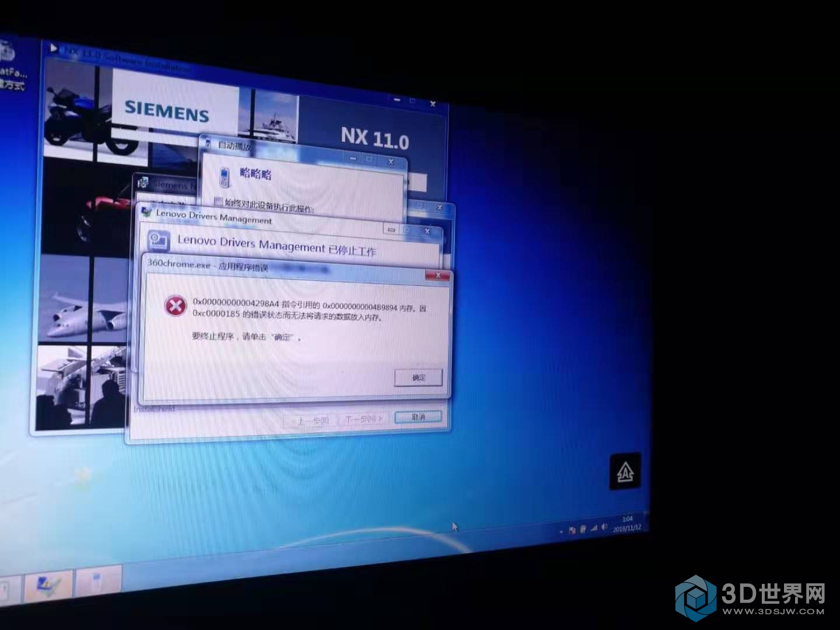
Task: Click the Lenovo Drivers Management 已停止工作 message
Action: pyautogui.click(x=276, y=246)
